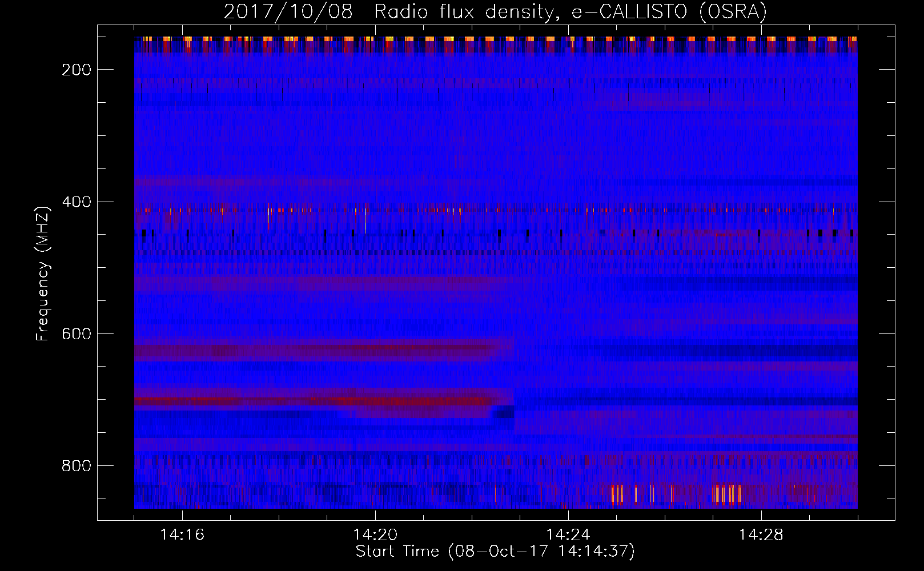Click the 14:16 time tick label
This screenshot has height=571, width=924.
pos(182,534)
